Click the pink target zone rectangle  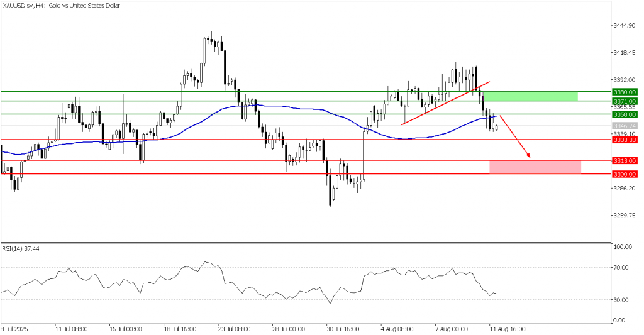coord(535,167)
